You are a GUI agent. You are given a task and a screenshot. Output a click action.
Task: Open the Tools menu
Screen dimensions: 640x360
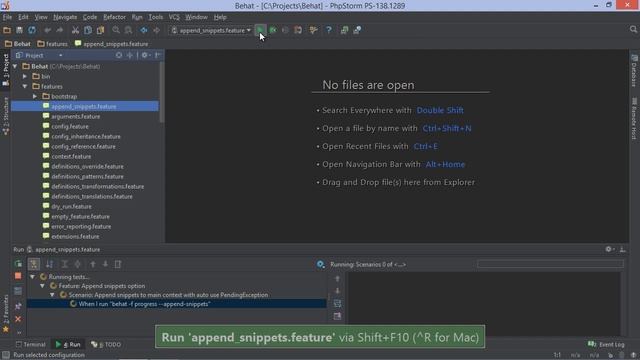coord(156,17)
